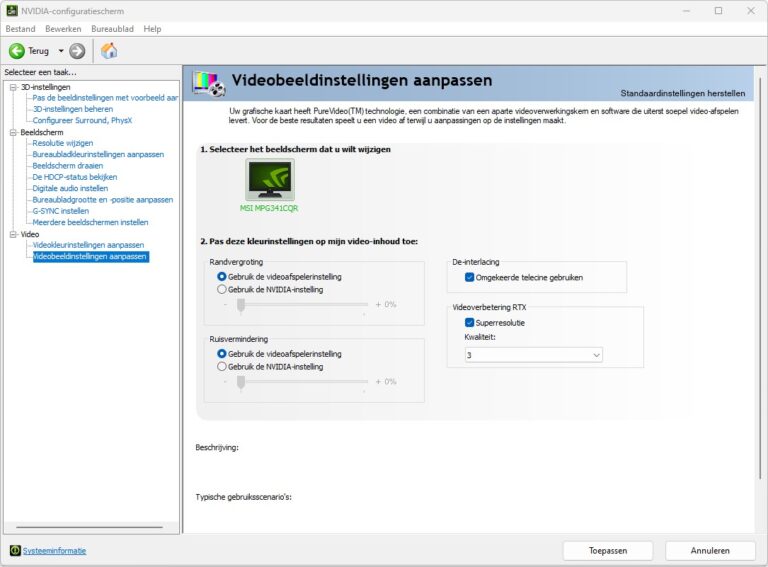Open the Bestand menu
768x567 pixels.
pyautogui.click(x=20, y=29)
